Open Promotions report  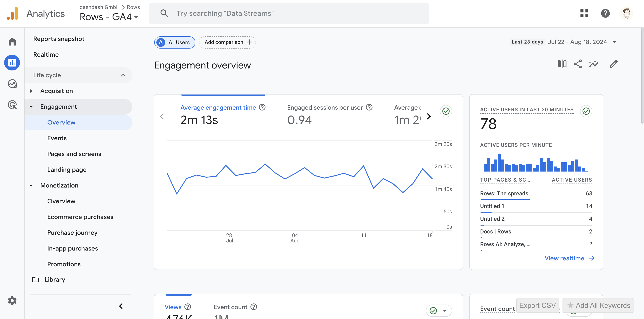pos(64,264)
